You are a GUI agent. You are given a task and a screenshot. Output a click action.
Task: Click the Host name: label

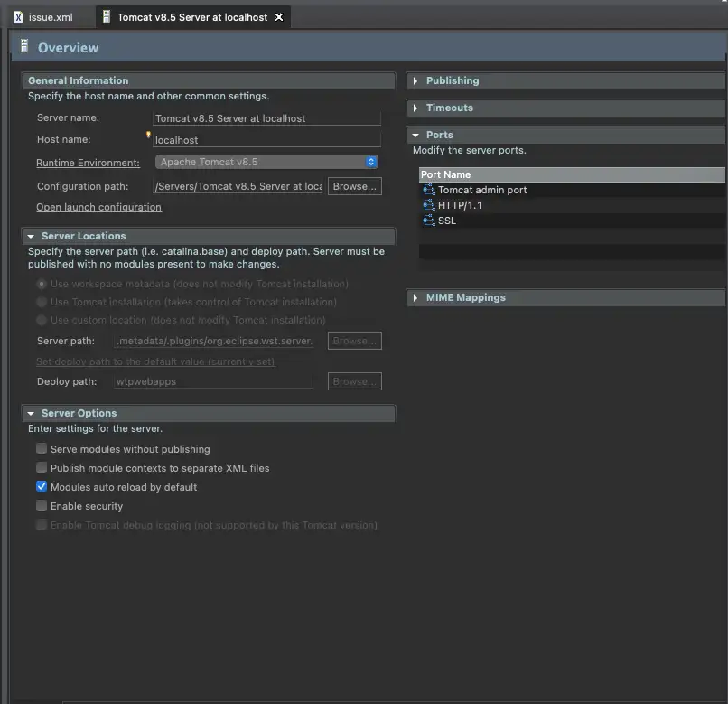64,139
